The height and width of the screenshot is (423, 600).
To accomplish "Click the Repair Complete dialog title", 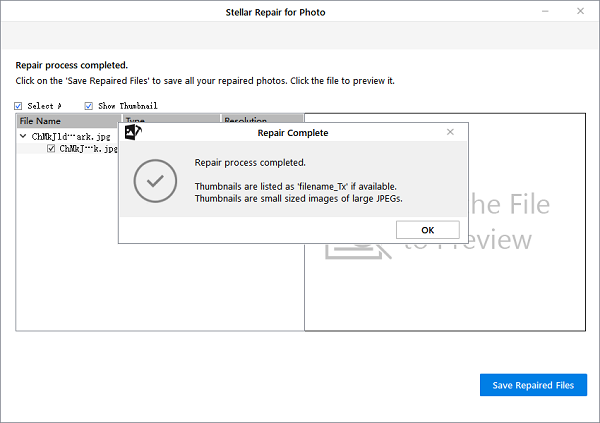I will pos(293,132).
